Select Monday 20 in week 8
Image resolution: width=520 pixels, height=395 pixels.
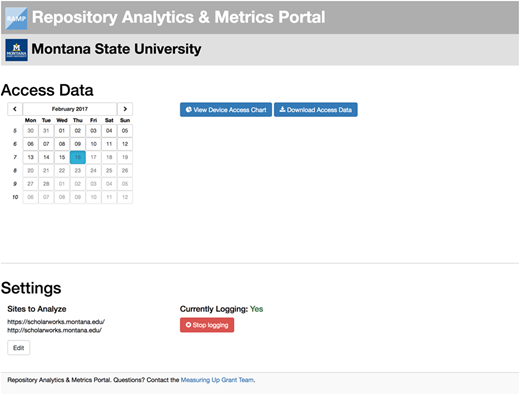(x=30, y=171)
